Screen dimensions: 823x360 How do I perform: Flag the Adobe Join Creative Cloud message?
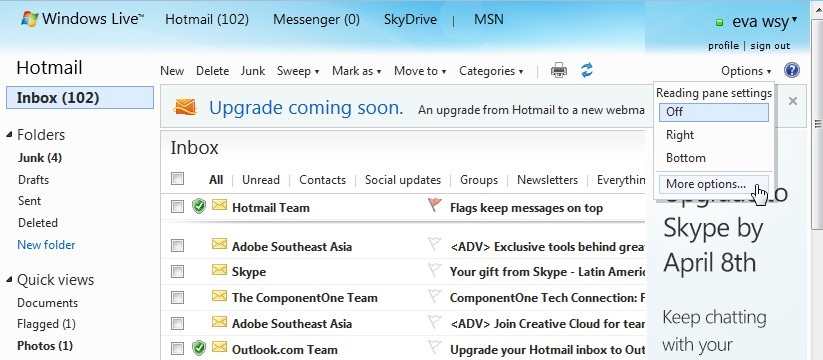[435, 322]
